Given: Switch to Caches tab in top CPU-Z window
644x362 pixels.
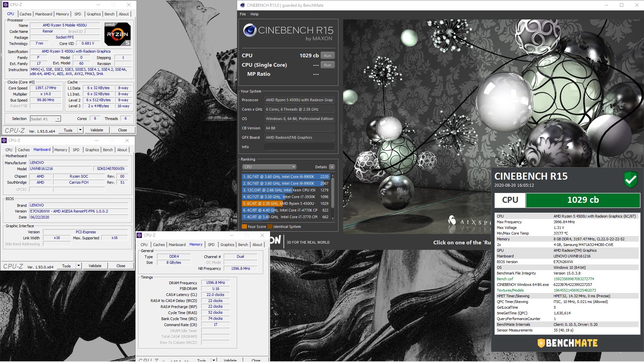Looking at the screenshot, I should point(25,14).
